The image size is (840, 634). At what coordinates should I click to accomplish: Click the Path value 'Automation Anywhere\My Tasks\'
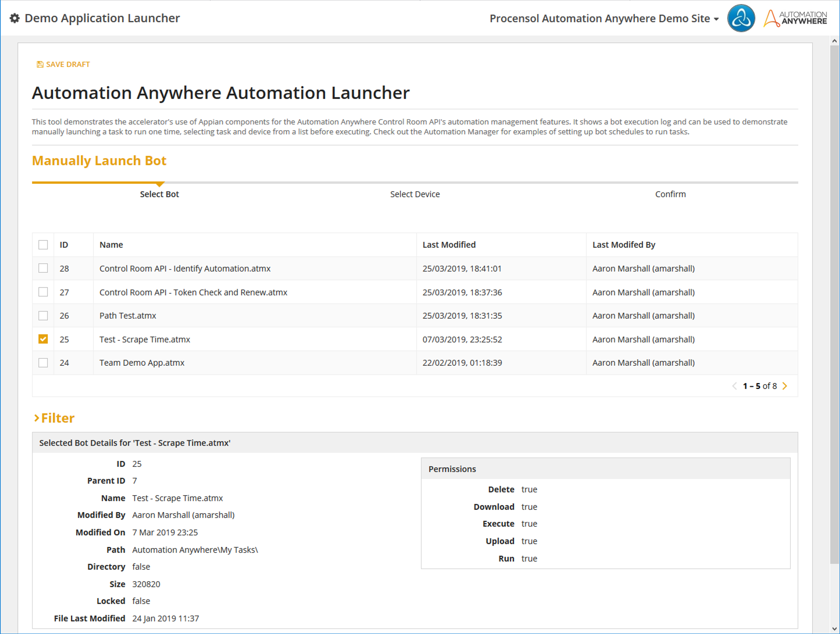195,550
